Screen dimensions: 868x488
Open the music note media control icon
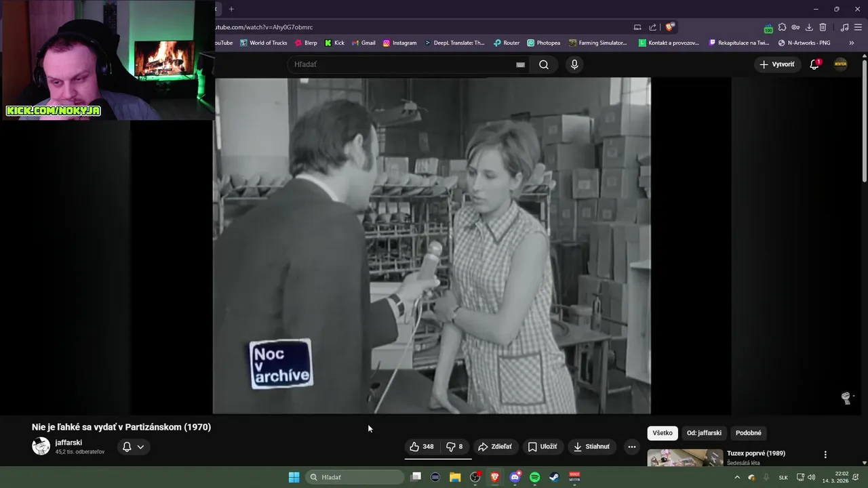click(844, 27)
